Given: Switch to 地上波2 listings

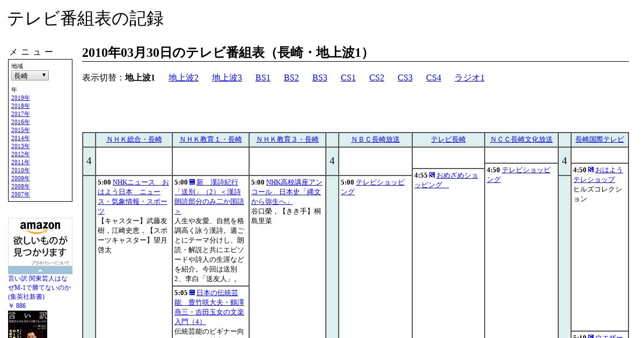Looking at the screenshot, I should click(184, 78).
